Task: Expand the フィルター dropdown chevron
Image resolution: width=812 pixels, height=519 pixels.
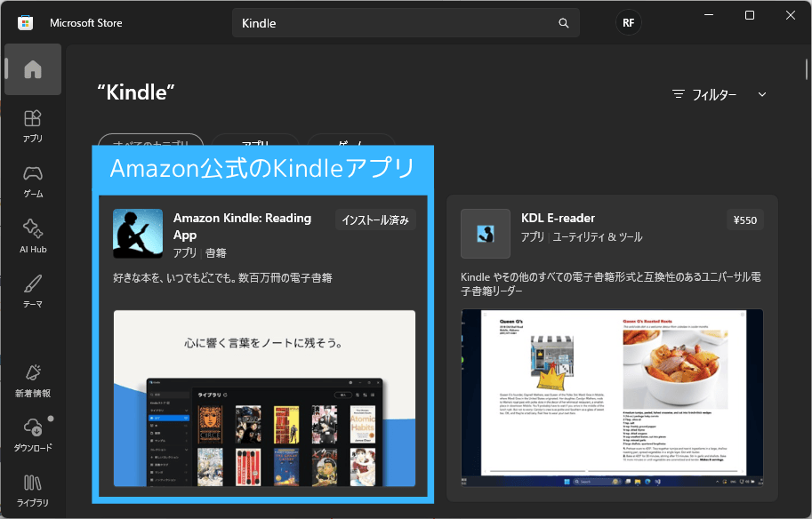Action: tap(762, 95)
